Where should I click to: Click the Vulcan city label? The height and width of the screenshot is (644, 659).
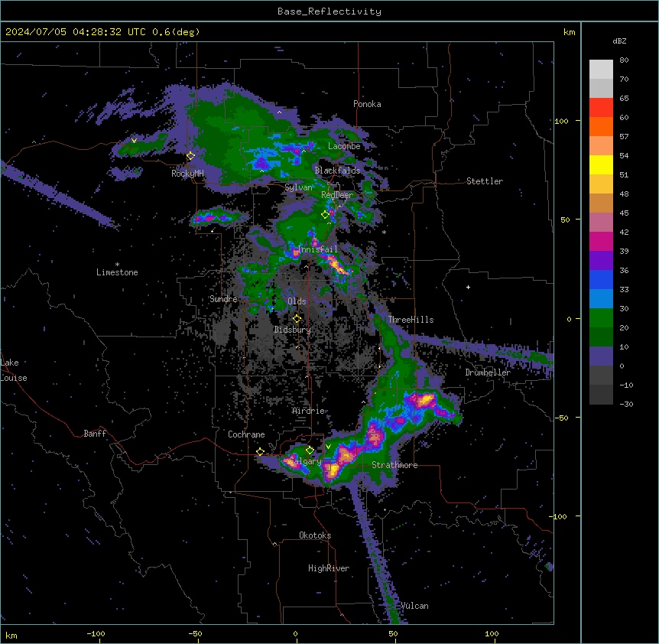[414, 606]
